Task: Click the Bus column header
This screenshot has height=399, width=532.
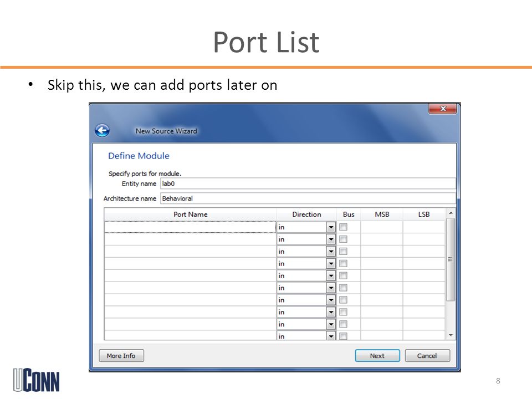Action: (x=349, y=214)
